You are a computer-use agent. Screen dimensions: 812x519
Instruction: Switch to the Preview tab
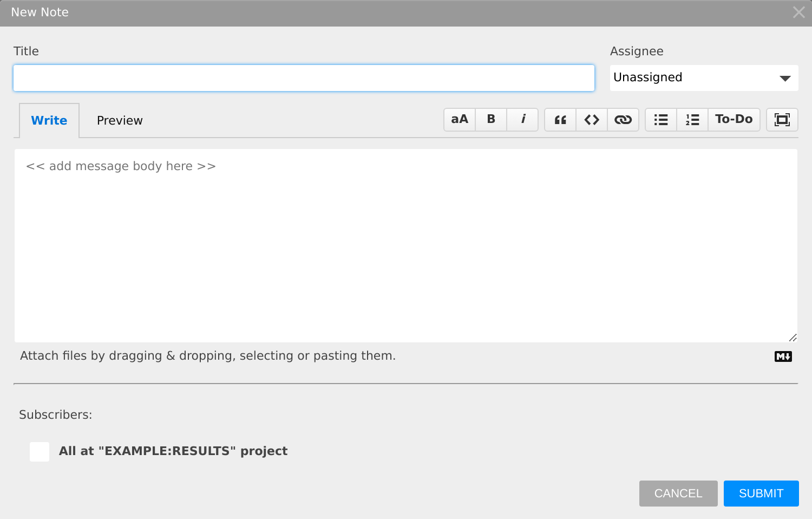click(x=120, y=120)
